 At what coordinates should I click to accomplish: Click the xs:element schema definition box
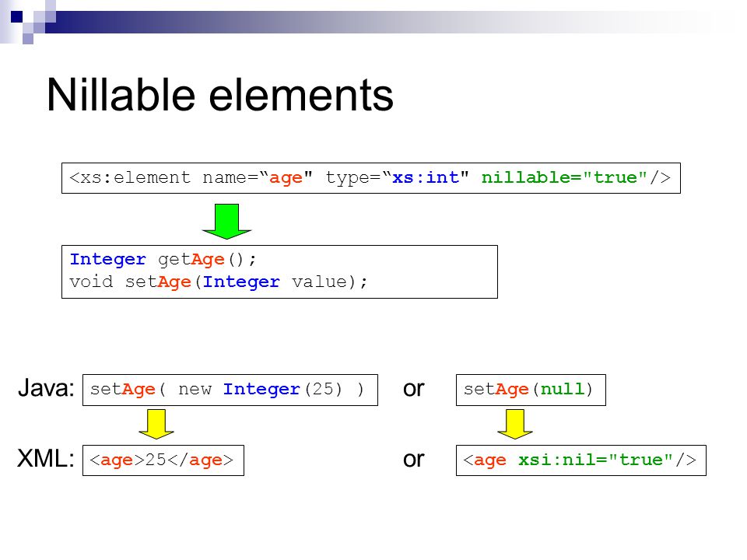371,178
